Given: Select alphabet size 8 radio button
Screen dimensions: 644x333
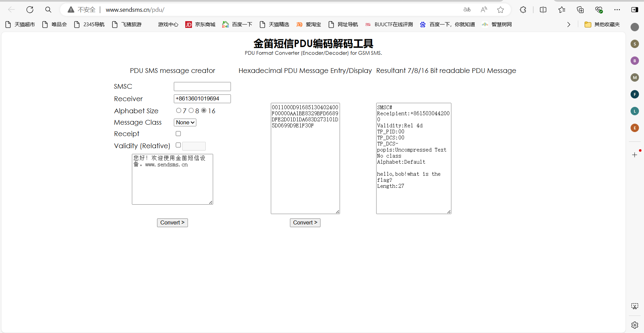Looking at the screenshot, I should point(191,111).
